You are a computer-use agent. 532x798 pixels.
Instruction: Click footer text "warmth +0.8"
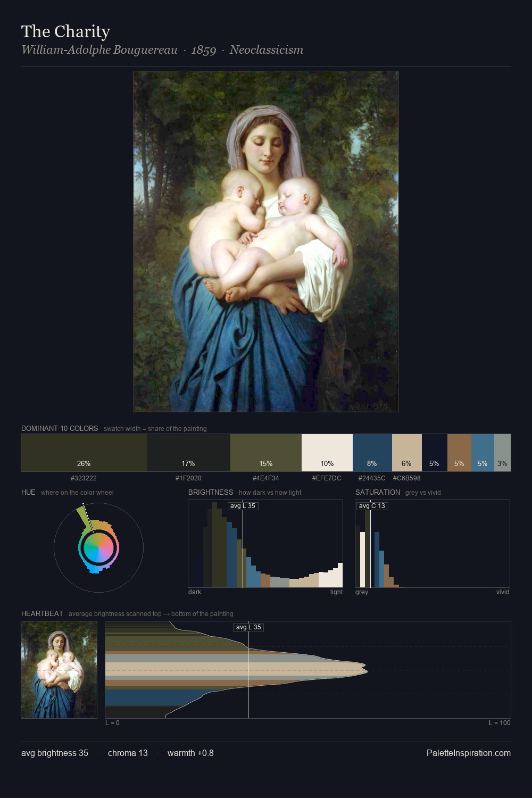(x=190, y=753)
